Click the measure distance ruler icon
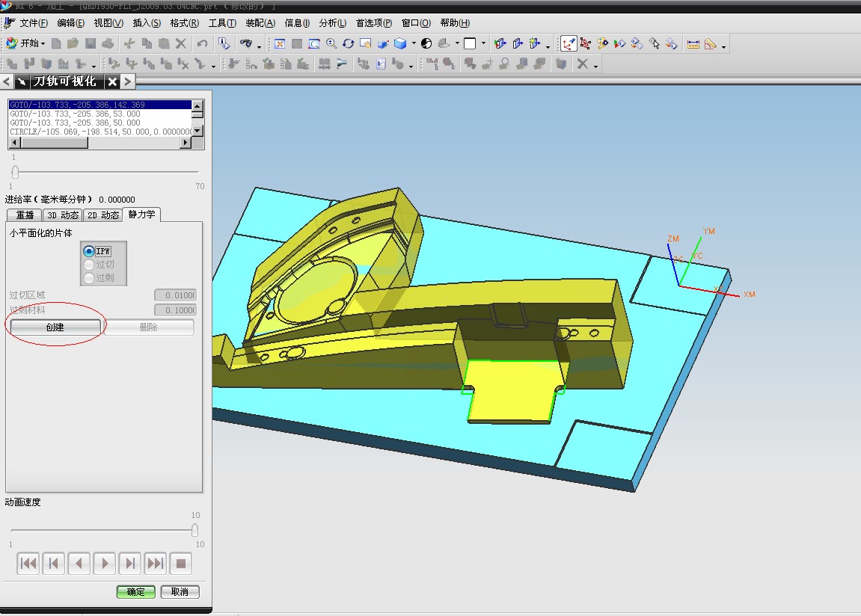861x616 pixels. [x=693, y=44]
